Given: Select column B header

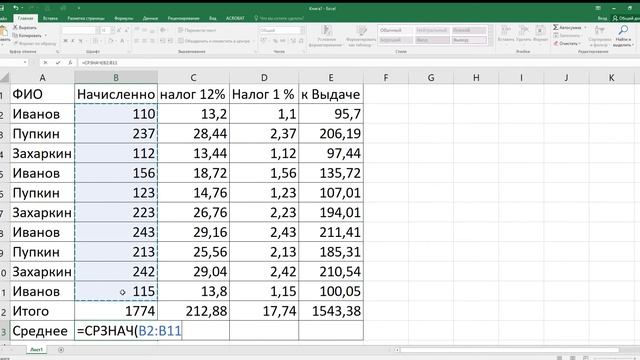Looking at the screenshot, I should [x=116, y=78].
